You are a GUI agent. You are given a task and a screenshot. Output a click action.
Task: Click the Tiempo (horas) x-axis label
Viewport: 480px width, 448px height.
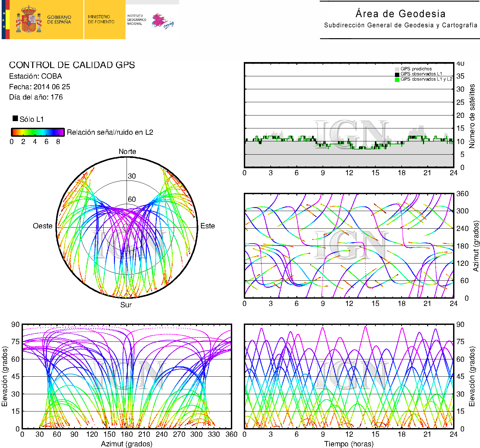pyautogui.click(x=349, y=444)
